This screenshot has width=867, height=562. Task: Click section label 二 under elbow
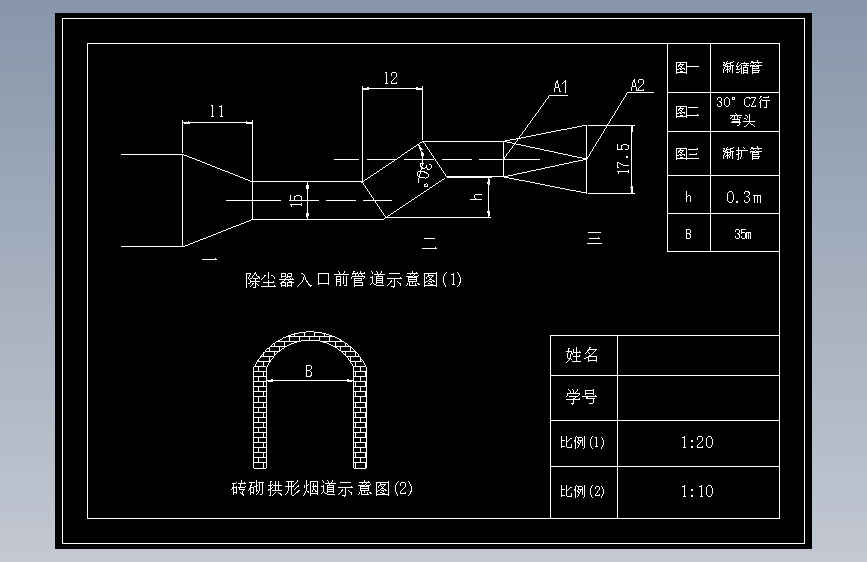pos(430,243)
